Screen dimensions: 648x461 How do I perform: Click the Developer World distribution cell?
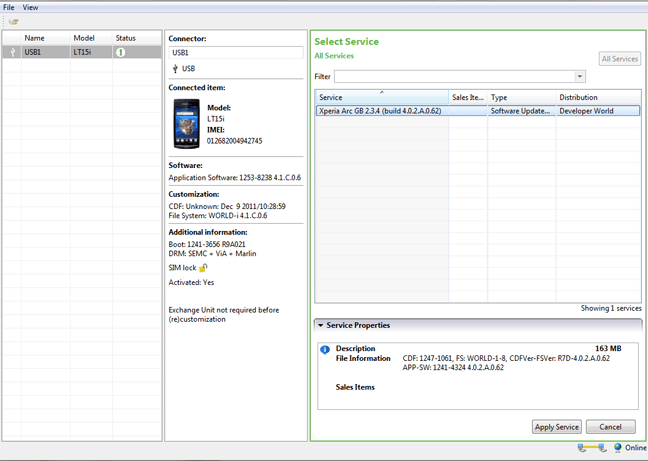point(598,111)
